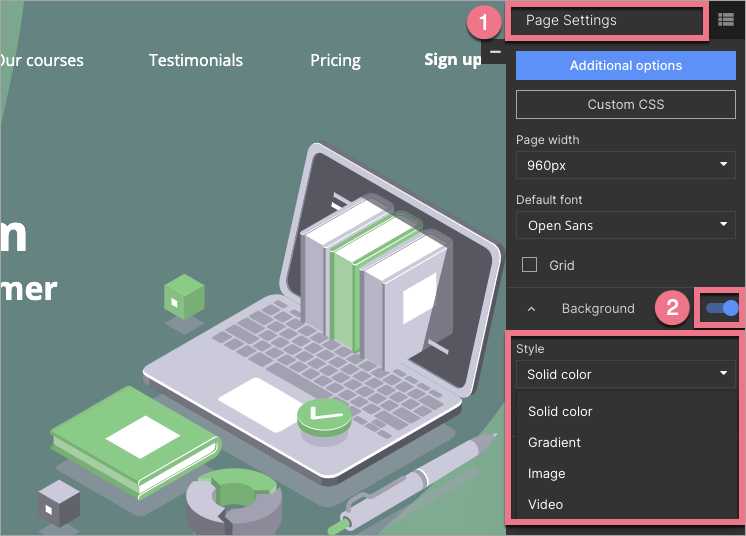Click the Pricing link in the navigation
Viewport: 746px width, 536px height.
point(335,60)
